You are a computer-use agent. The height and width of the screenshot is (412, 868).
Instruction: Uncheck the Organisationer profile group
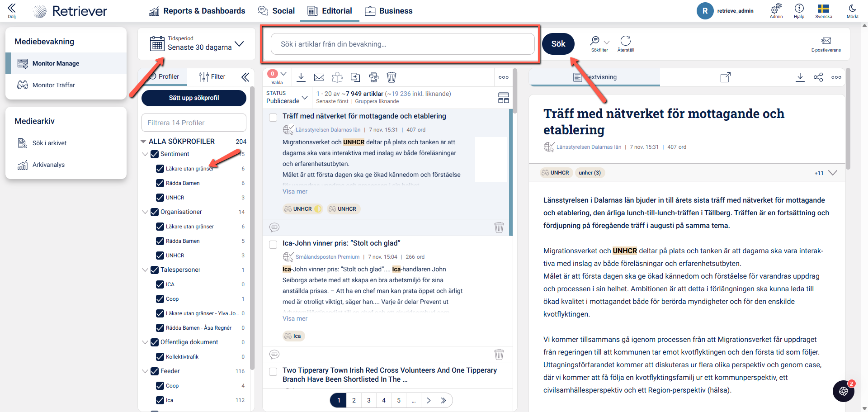[155, 212]
